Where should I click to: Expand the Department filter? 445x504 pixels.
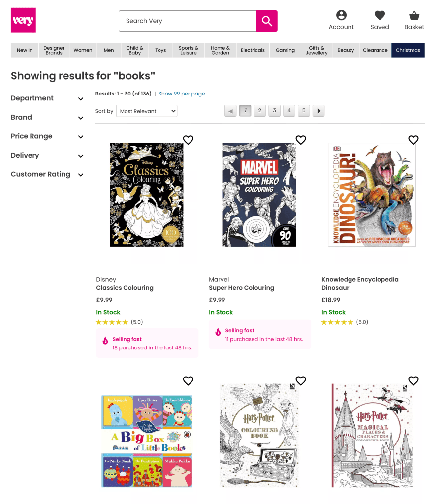click(x=47, y=98)
